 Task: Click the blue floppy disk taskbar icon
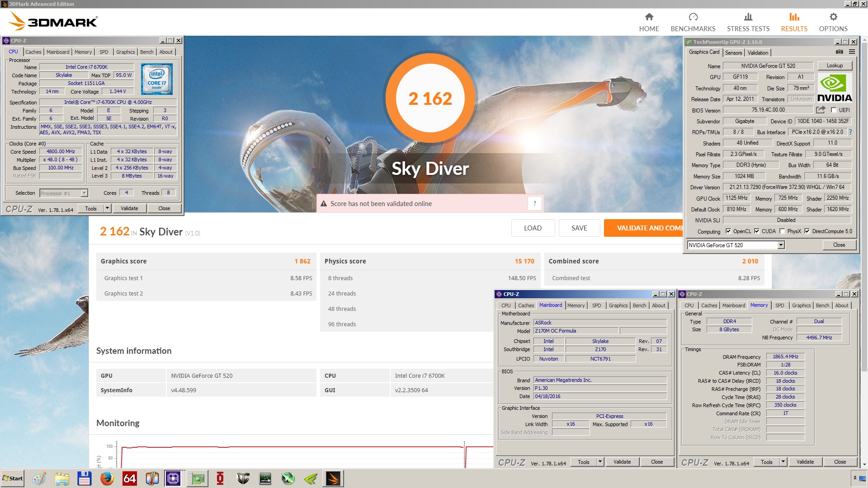pyautogui.click(x=84, y=479)
